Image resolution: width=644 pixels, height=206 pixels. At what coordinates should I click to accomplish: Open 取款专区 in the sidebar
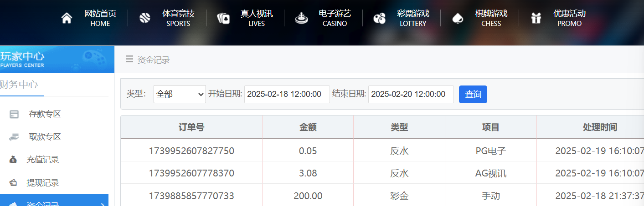pyautogui.click(x=45, y=137)
